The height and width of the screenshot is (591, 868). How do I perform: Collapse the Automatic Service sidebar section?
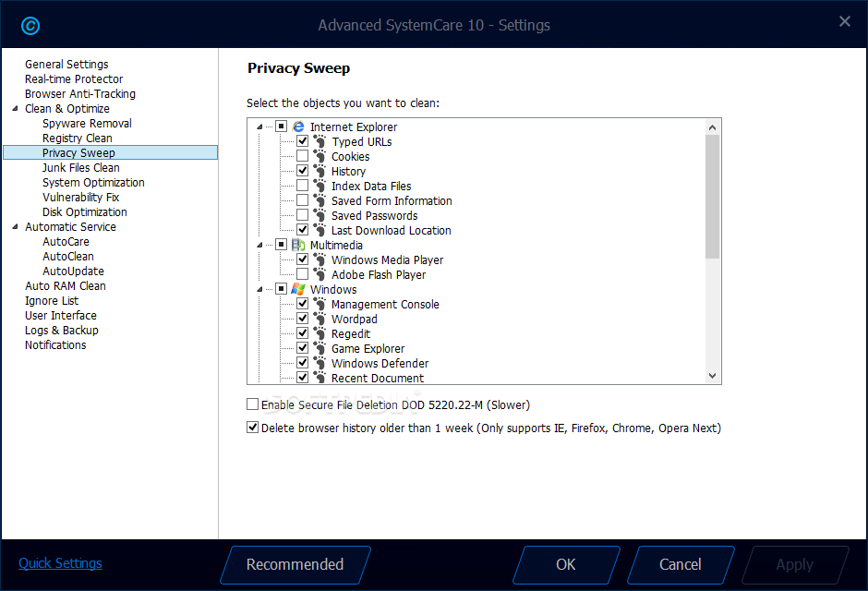click(x=15, y=226)
